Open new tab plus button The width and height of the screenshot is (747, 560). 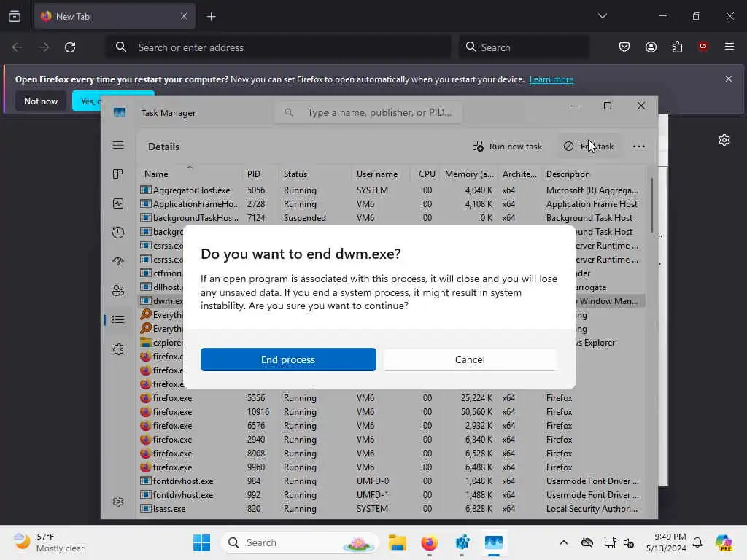tap(211, 17)
